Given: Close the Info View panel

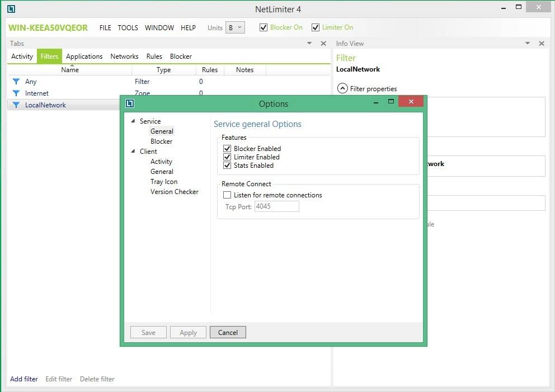Looking at the screenshot, I should coord(542,44).
